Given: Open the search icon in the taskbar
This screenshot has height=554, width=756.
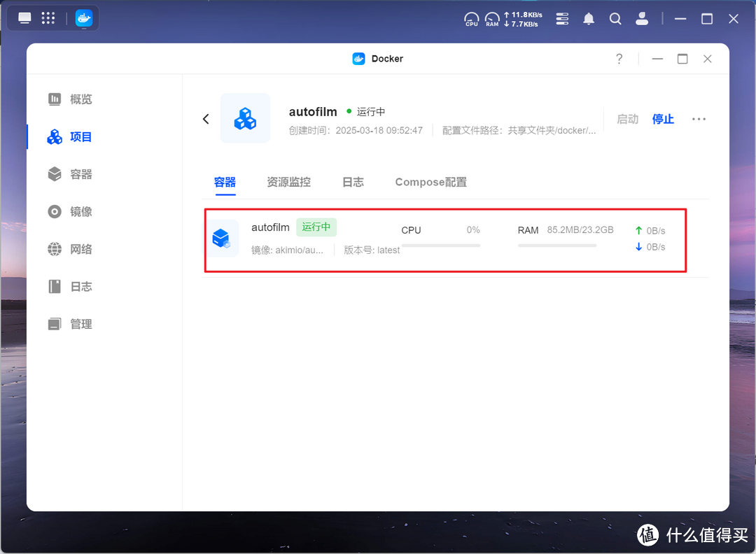Looking at the screenshot, I should [615, 18].
